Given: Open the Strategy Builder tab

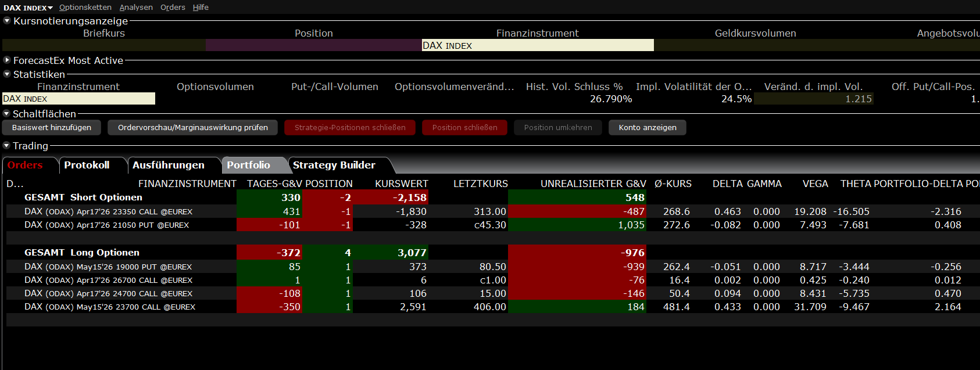Looking at the screenshot, I should (x=334, y=166).
